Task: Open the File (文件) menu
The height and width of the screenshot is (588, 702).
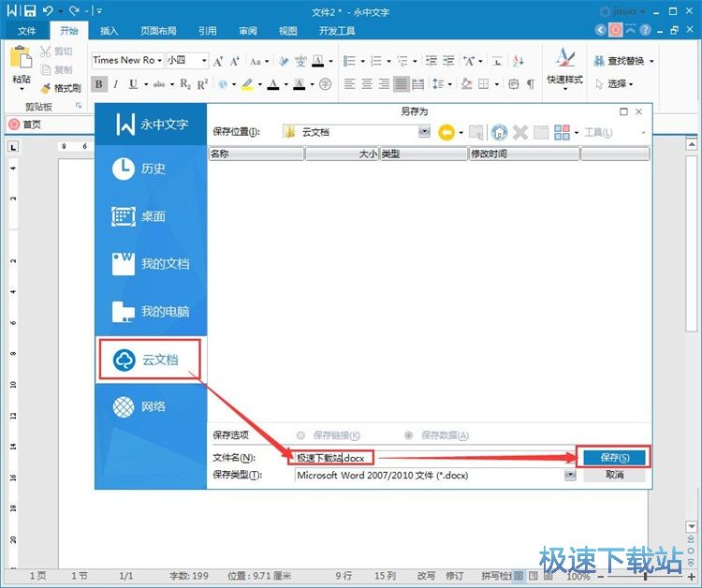Action: 26,31
